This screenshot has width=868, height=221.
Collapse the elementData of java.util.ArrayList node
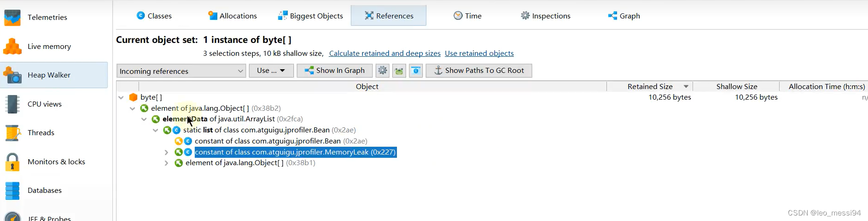pyautogui.click(x=144, y=119)
